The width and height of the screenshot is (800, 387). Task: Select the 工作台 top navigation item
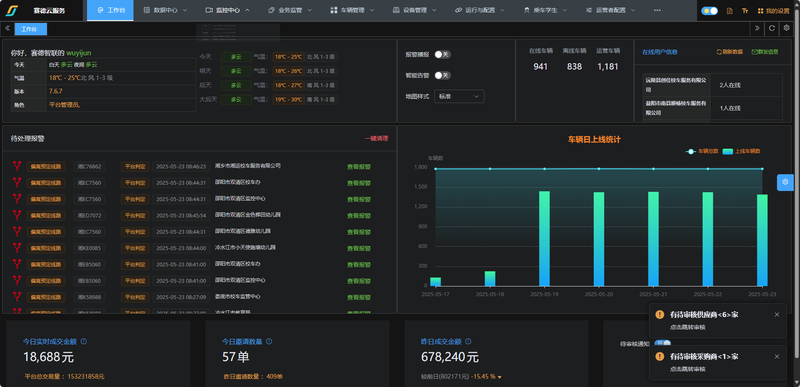(x=110, y=10)
